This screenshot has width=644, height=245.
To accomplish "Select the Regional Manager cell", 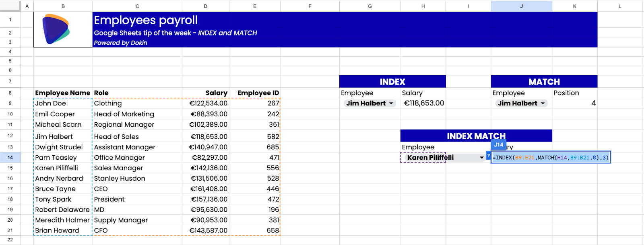I will click(x=137, y=125).
